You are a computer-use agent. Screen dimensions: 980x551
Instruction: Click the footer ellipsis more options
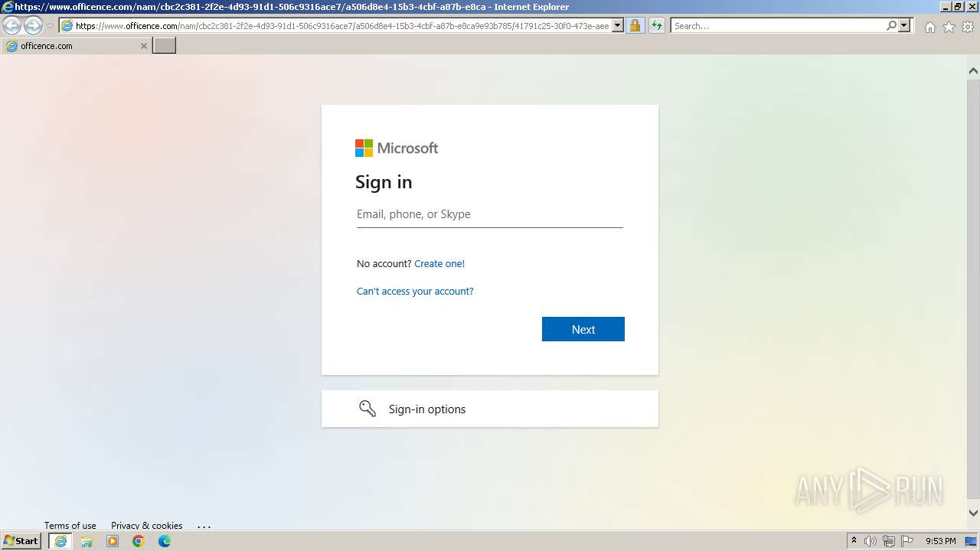point(204,527)
